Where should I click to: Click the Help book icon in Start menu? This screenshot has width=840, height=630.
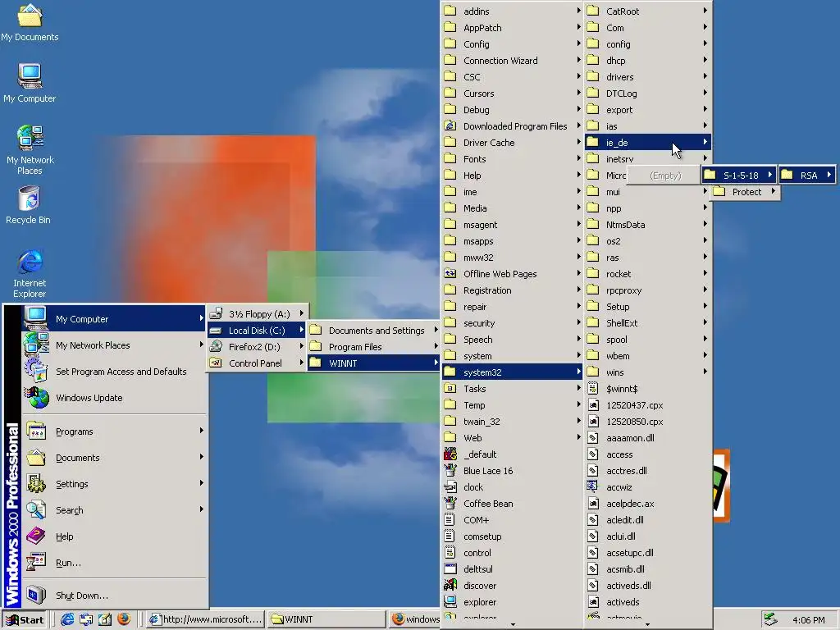click(36, 536)
